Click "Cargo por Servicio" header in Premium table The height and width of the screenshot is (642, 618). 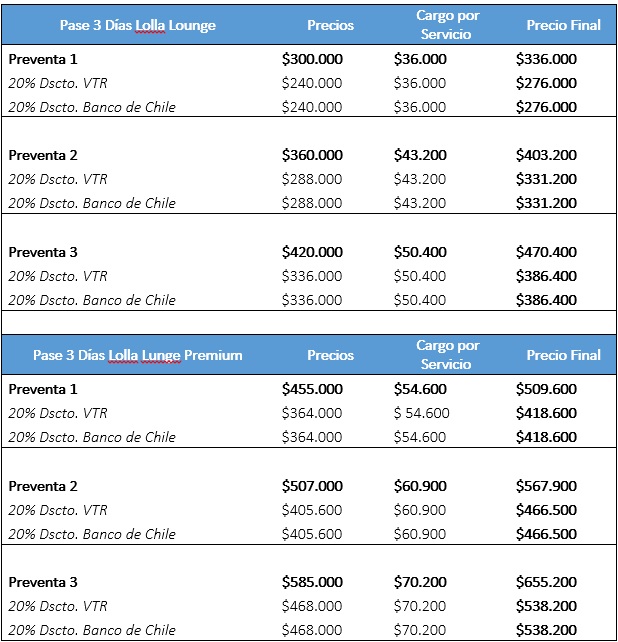pos(448,355)
